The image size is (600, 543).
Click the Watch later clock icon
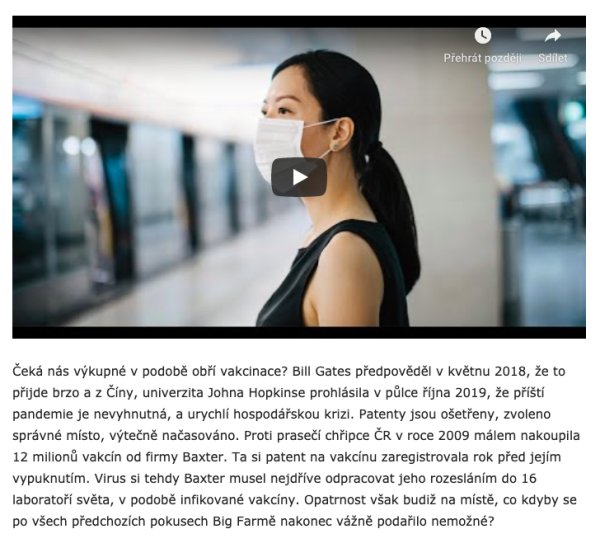[483, 36]
